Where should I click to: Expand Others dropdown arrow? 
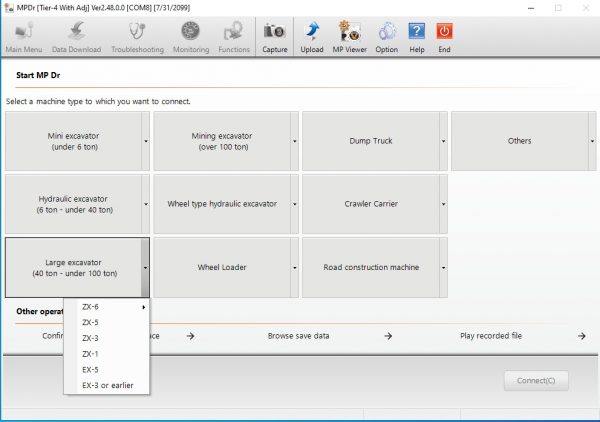click(x=592, y=141)
